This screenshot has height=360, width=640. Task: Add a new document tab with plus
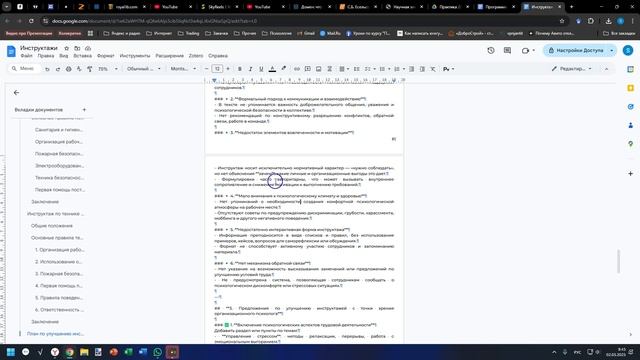(x=84, y=109)
